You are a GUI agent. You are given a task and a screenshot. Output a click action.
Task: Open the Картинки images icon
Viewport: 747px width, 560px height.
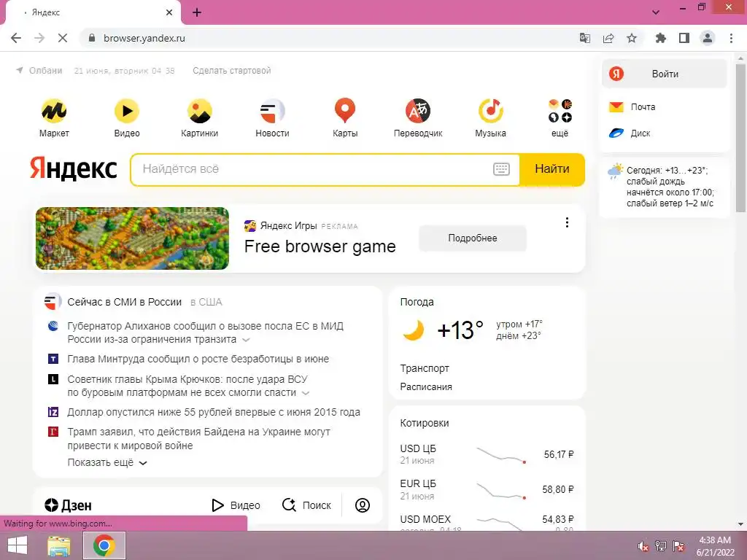tap(200, 111)
